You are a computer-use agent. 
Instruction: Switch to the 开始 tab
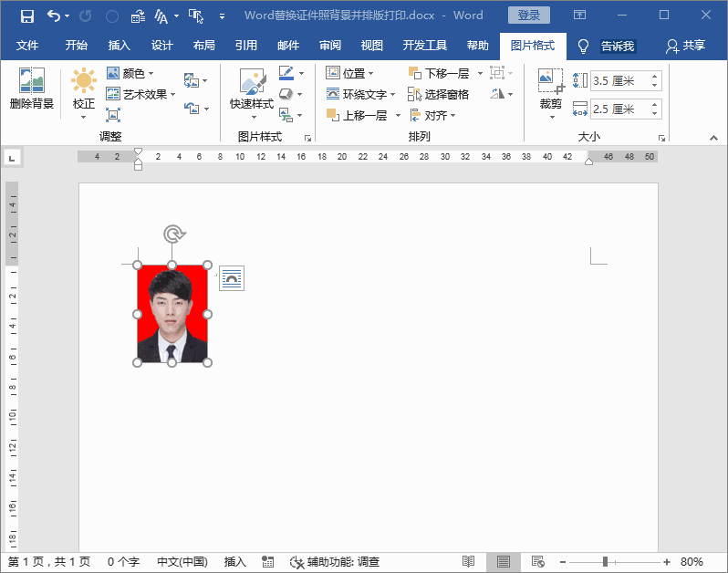pos(76,46)
